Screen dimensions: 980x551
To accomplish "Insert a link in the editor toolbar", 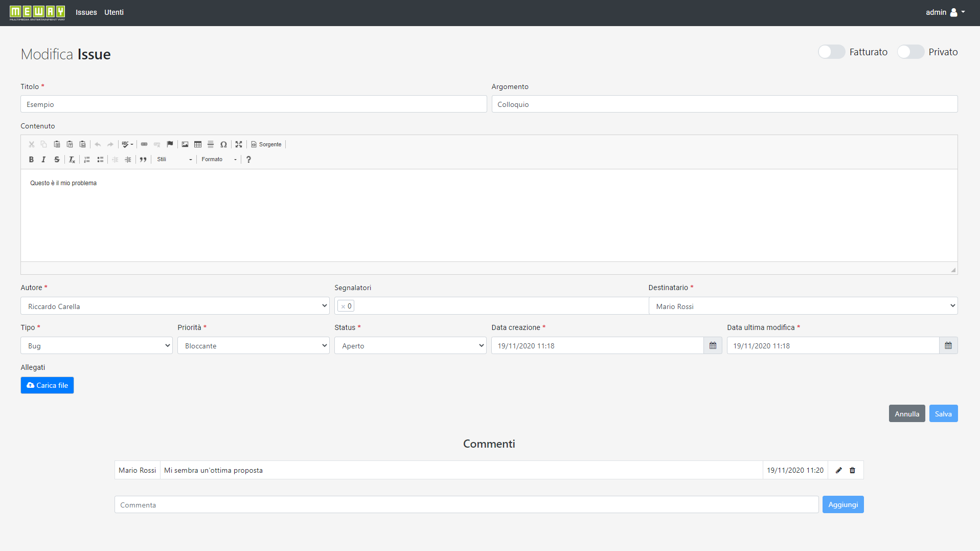I will [144, 144].
